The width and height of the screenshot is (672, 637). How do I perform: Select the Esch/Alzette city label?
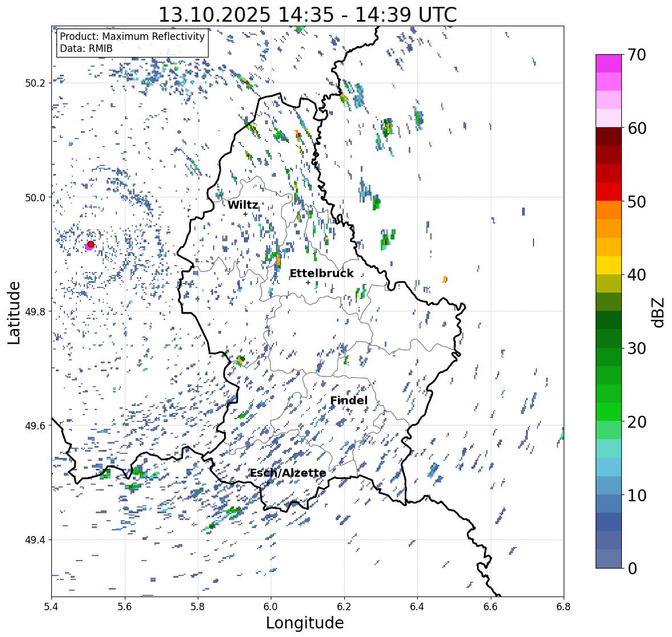[x=288, y=473]
